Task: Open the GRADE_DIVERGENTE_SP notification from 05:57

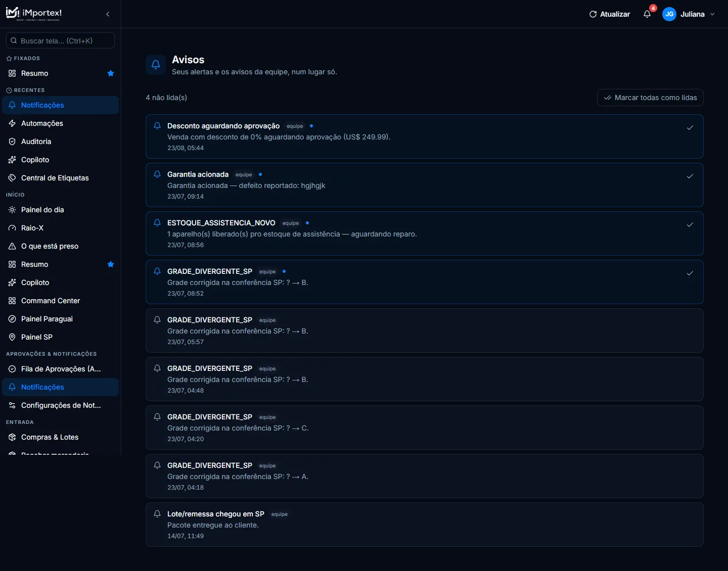Action: coord(425,330)
